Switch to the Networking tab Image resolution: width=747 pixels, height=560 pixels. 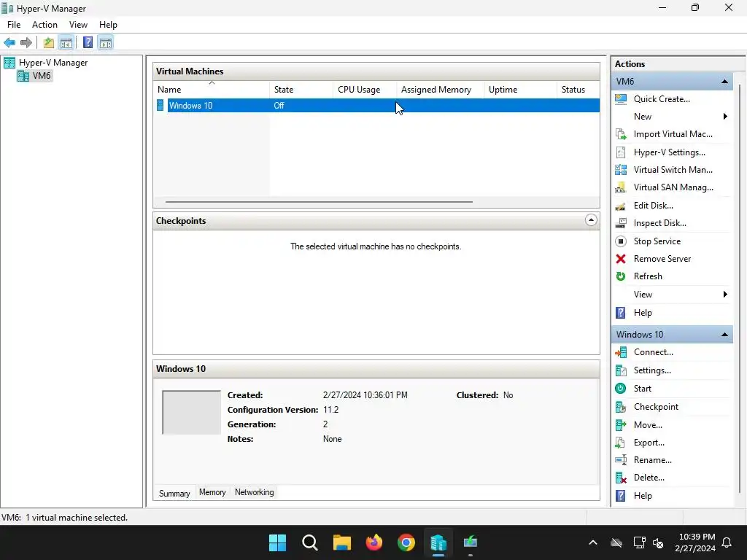coord(255,492)
